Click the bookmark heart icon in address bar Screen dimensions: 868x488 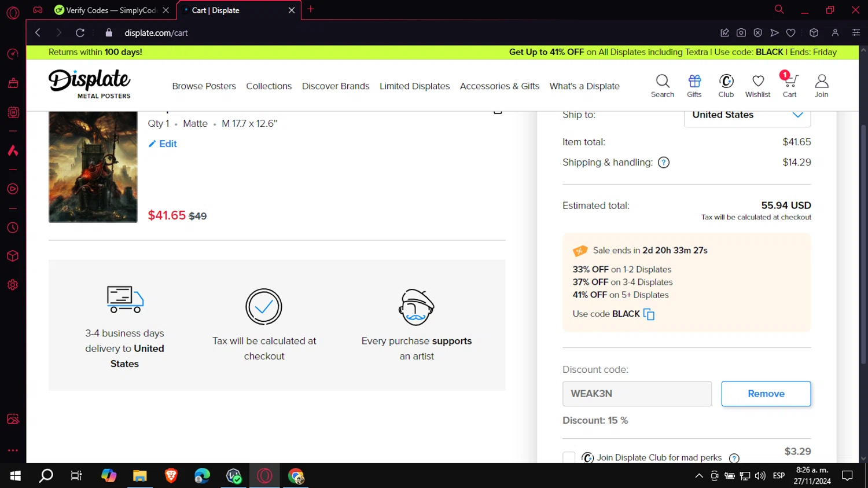790,33
